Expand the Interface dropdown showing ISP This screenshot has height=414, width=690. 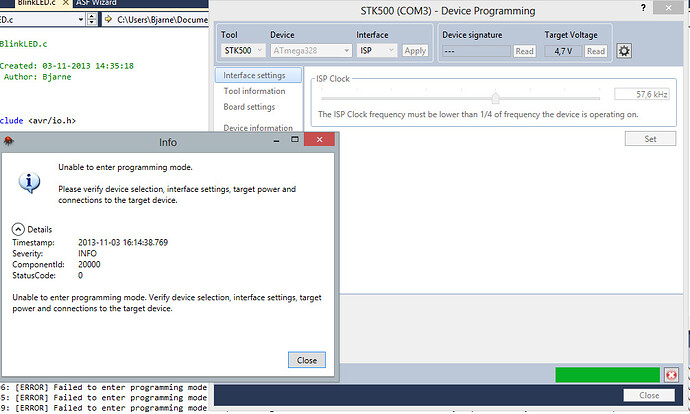coord(377,50)
